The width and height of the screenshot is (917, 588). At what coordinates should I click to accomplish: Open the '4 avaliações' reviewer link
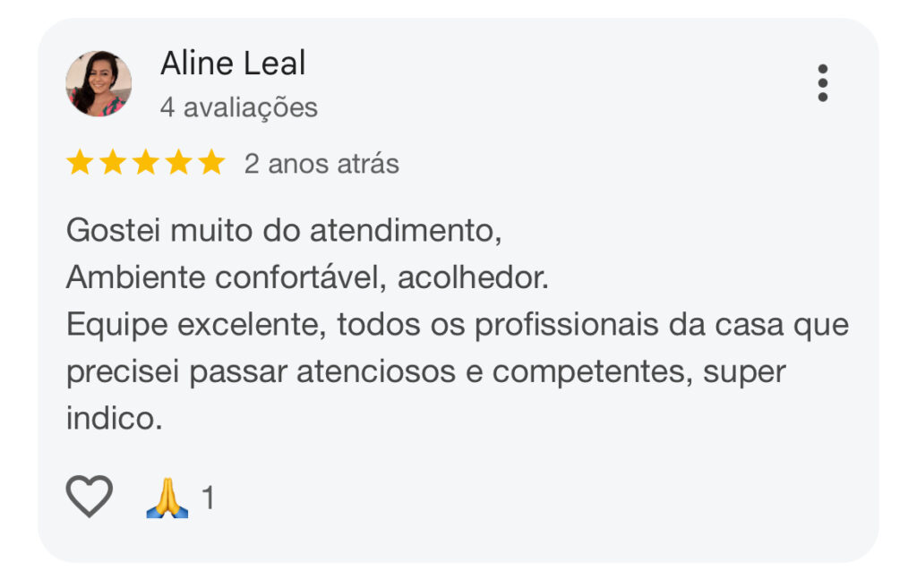[x=238, y=107]
